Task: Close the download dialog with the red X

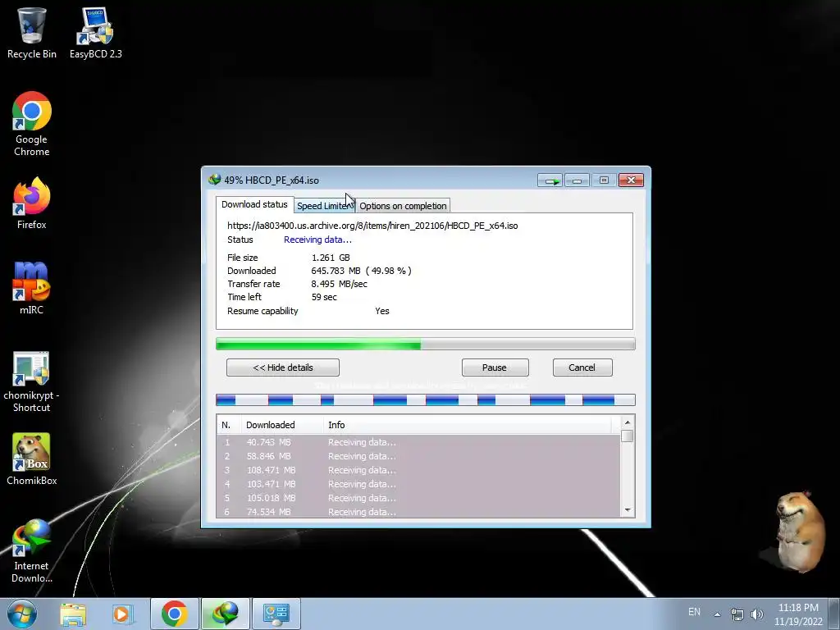Action: 631,180
